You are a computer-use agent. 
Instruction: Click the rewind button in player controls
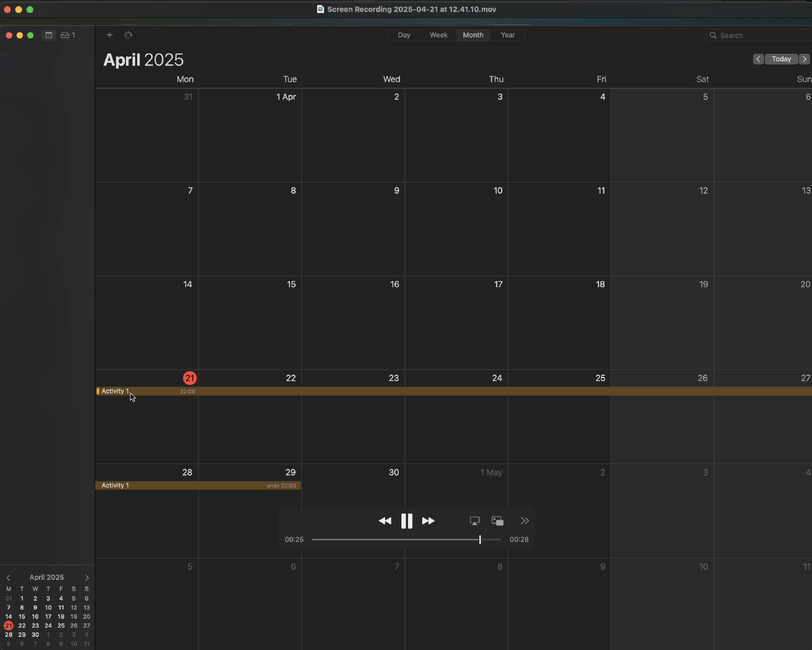point(385,521)
